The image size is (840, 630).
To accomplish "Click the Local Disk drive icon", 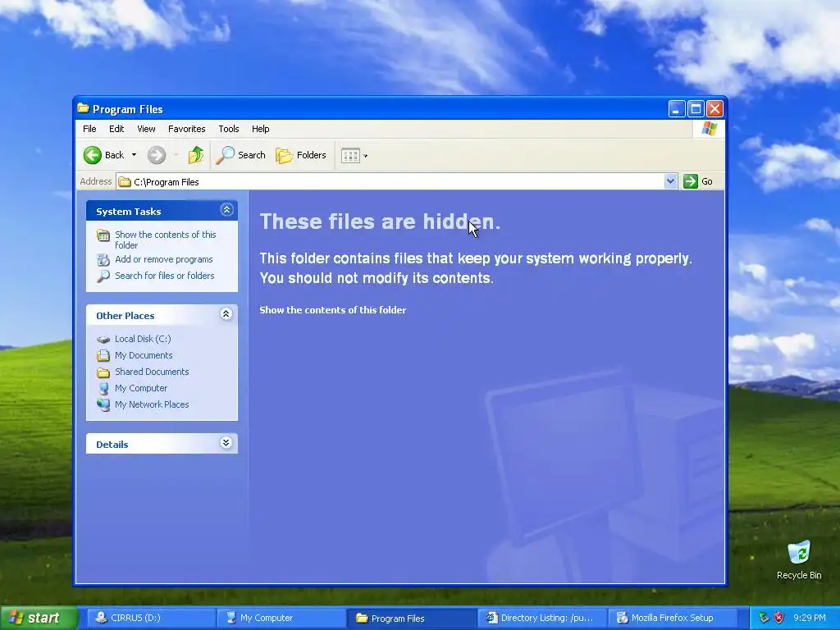I will 103,339.
